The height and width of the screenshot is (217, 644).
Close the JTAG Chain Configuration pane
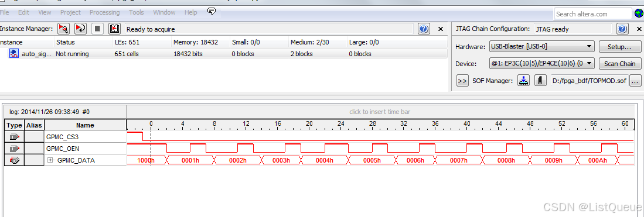point(639,29)
